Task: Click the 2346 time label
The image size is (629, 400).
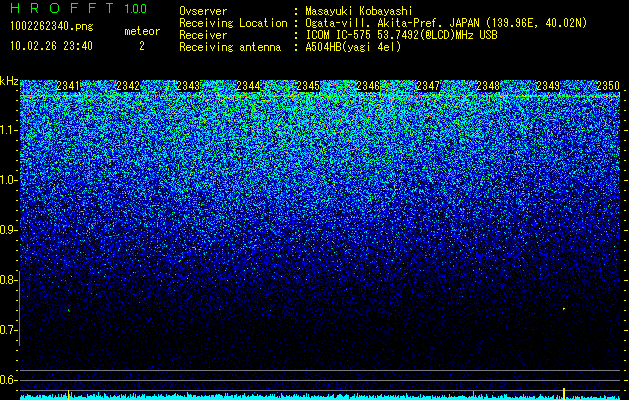Action: (x=368, y=86)
